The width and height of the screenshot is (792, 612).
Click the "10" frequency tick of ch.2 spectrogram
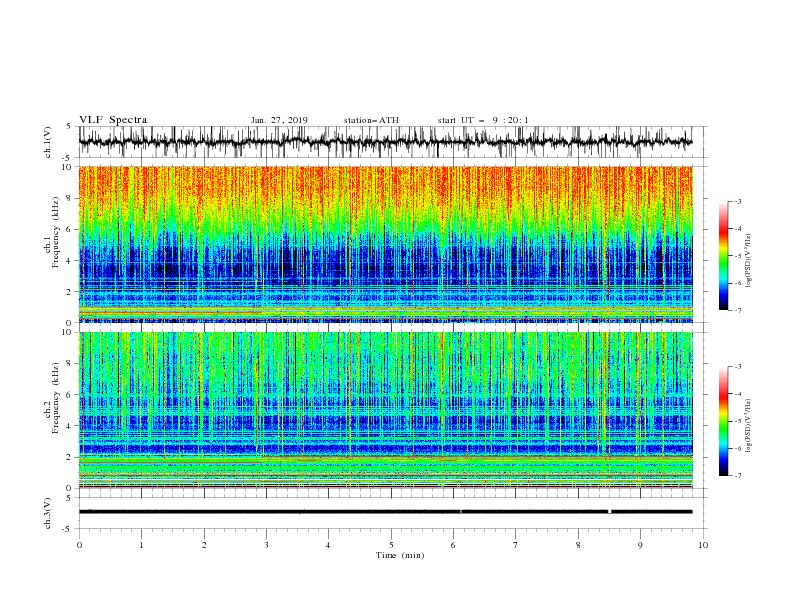pyautogui.click(x=68, y=332)
